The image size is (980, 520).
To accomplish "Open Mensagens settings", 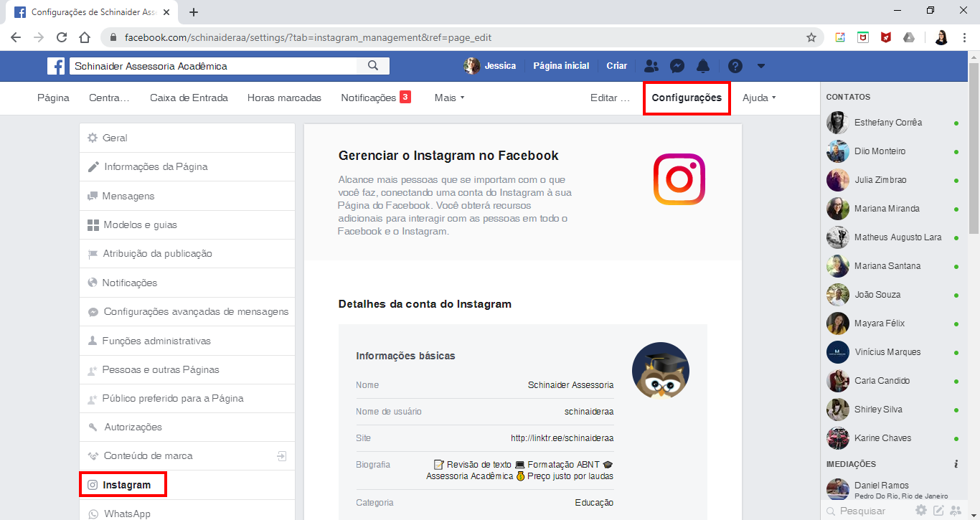I will (x=187, y=196).
